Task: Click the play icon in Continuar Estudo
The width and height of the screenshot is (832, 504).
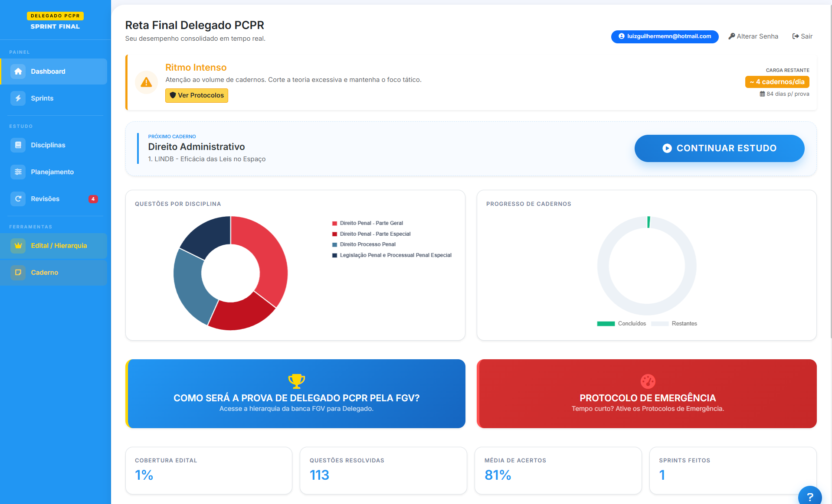Action: point(667,148)
